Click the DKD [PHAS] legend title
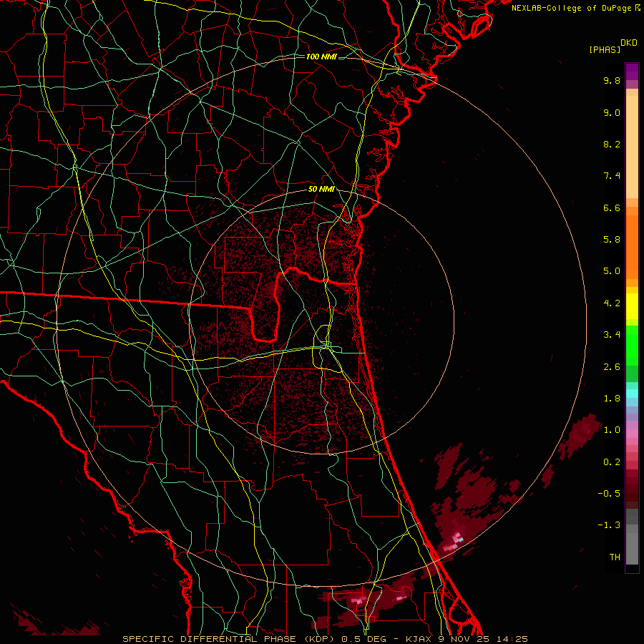The width and height of the screenshot is (644, 644). [x=613, y=46]
